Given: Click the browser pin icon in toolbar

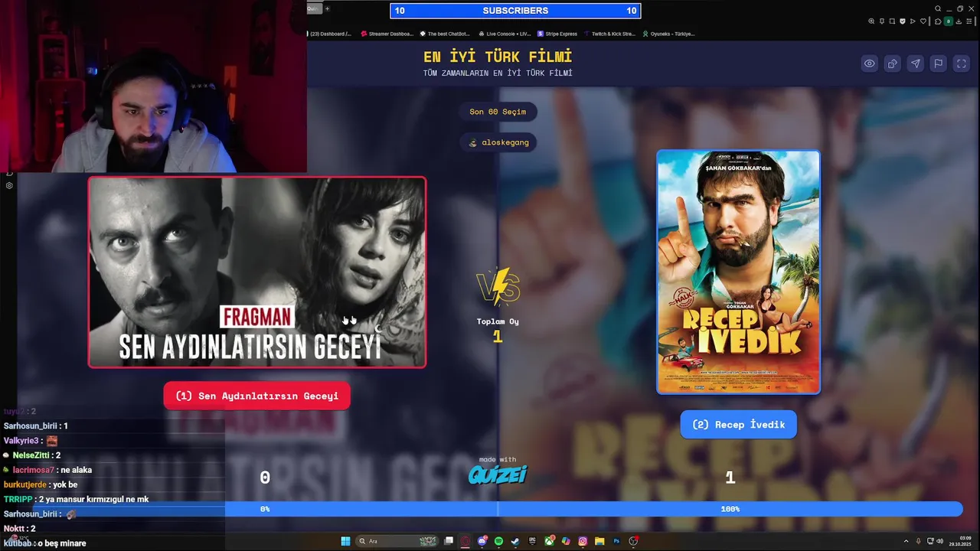Looking at the screenshot, I should 882,21.
